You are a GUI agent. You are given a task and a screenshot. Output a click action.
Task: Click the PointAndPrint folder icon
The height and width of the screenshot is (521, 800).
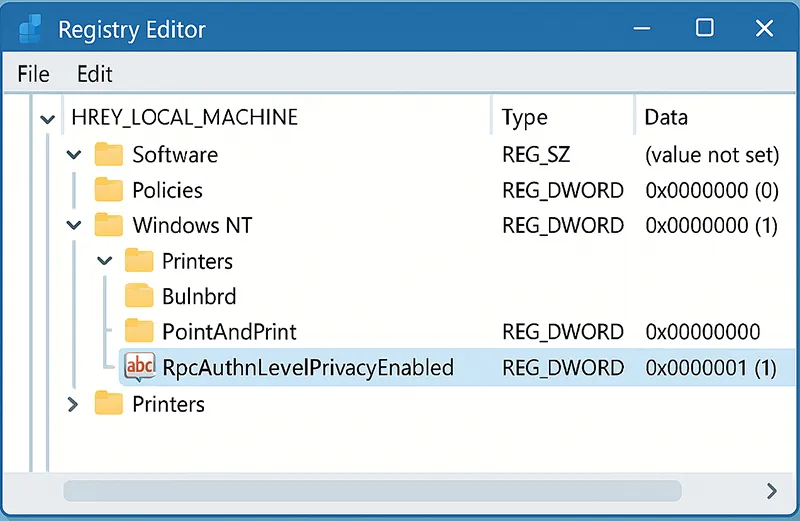[x=139, y=331]
